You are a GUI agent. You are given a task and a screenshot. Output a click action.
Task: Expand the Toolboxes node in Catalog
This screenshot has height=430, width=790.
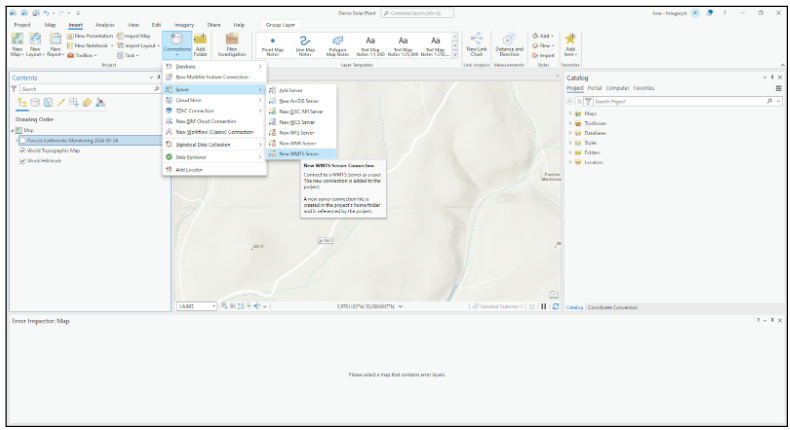click(570, 124)
